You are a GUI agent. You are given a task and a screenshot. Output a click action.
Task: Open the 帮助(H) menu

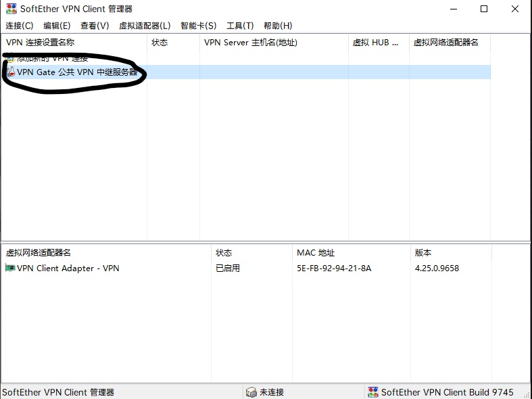(278, 26)
